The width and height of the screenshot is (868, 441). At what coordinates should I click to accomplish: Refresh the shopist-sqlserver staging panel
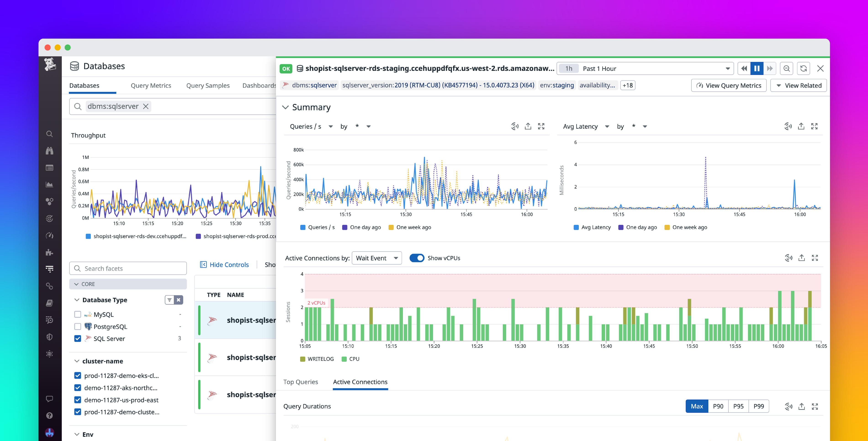pos(804,69)
